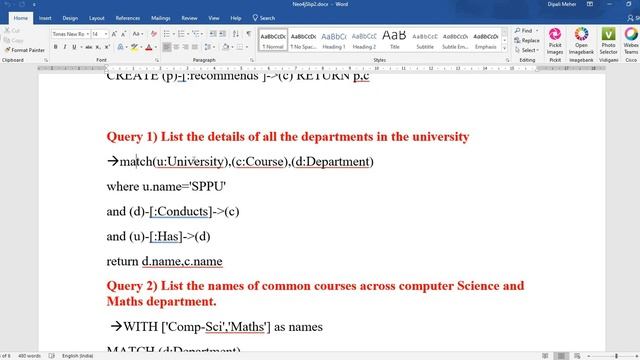Toggle italic formatting
This screenshot has height=360, width=640.
(x=64, y=47)
